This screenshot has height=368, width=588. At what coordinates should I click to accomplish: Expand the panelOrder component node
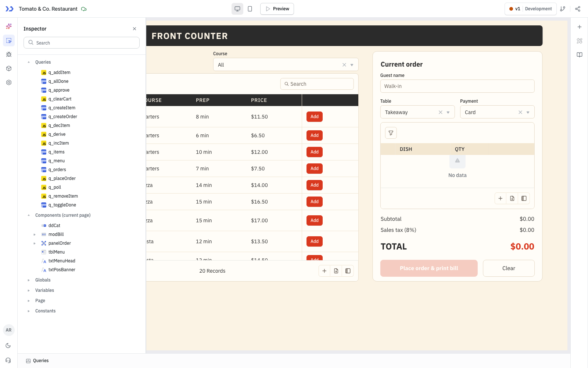tap(35, 243)
